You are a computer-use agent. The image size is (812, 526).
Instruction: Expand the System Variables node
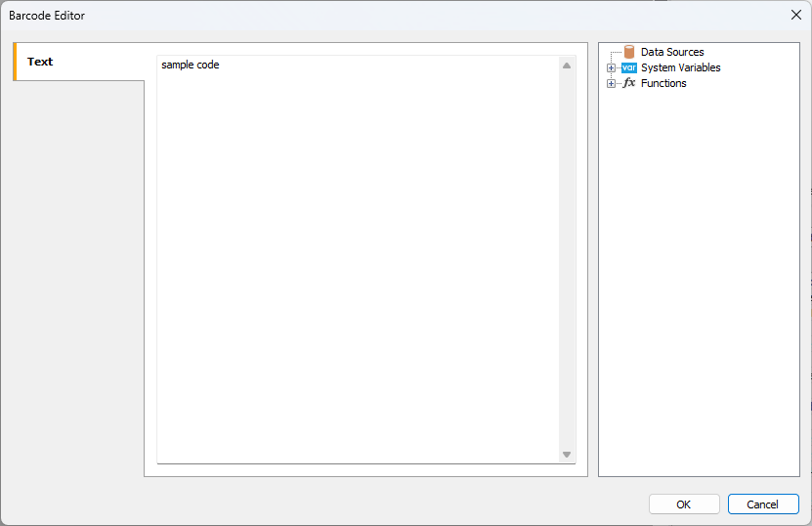(611, 67)
